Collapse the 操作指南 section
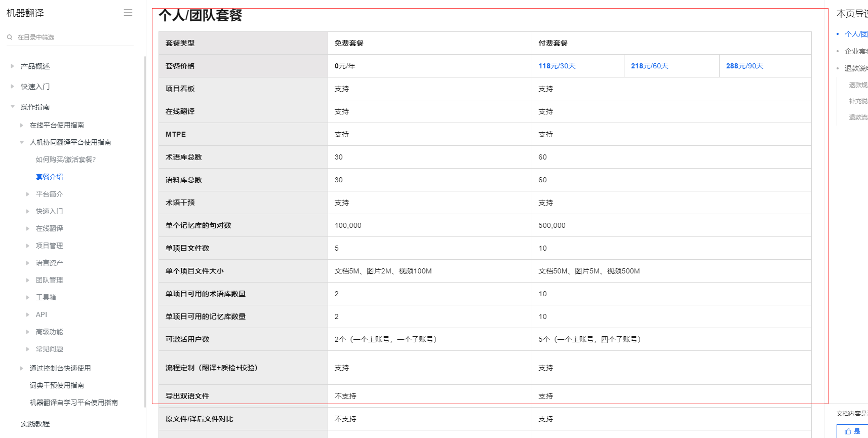The height and width of the screenshot is (438, 868). [13, 107]
